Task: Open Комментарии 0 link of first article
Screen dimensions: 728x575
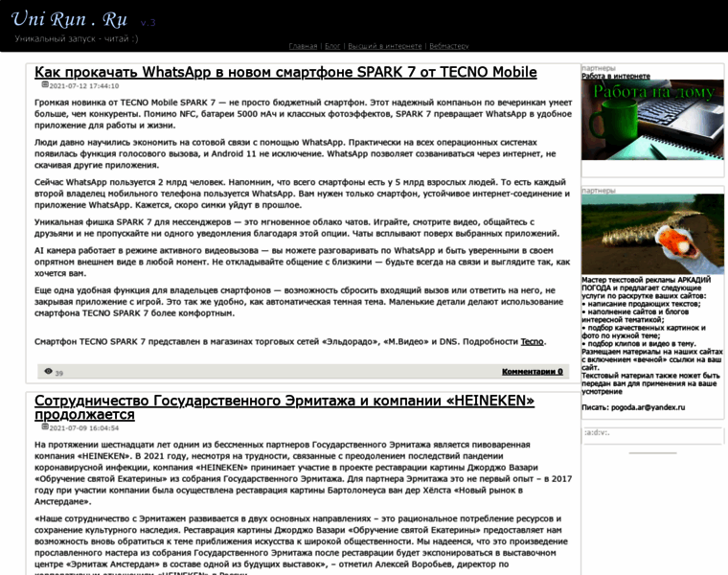Action: pyautogui.click(x=532, y=372)
